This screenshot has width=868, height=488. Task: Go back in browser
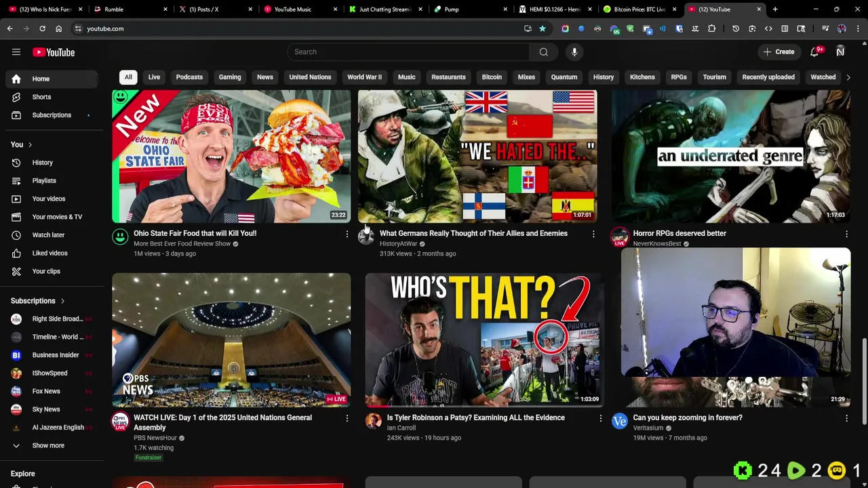9,28
